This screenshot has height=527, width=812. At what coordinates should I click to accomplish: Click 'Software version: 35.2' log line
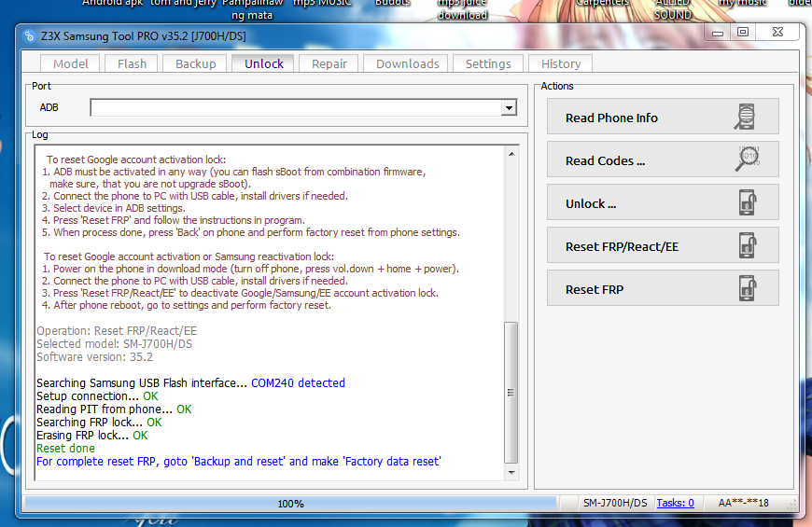[x=95, y=357]
